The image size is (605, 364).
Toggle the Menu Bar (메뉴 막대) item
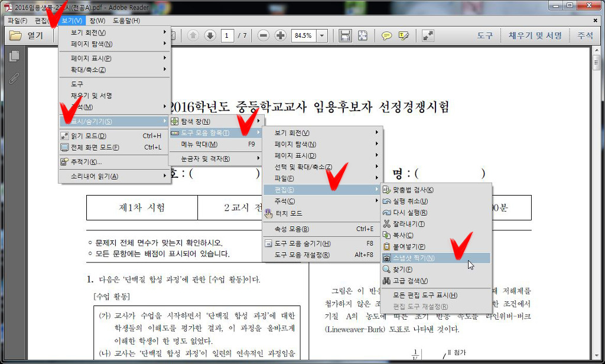coord(216,144)
